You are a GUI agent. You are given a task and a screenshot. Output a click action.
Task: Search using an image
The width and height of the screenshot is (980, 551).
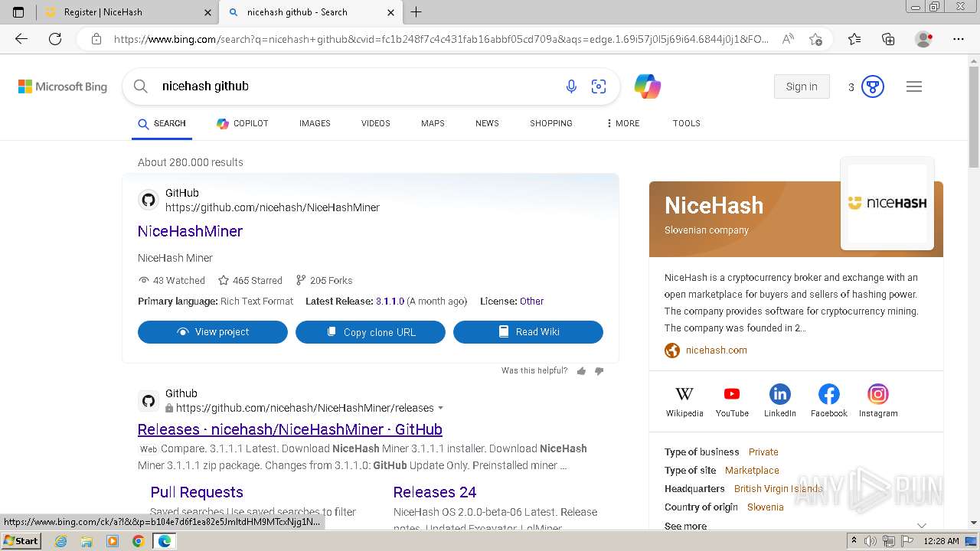599,86
